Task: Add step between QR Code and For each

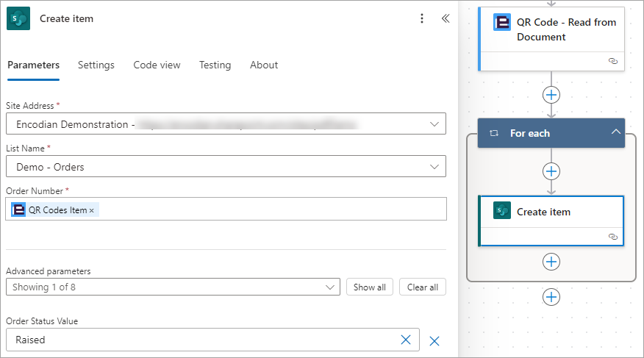Action: point(551,96)
